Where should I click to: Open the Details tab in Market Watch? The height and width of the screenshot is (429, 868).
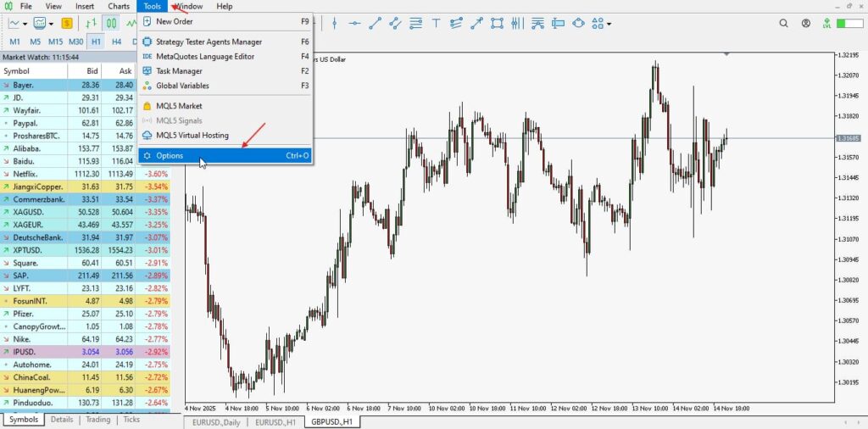pos(61,419)
